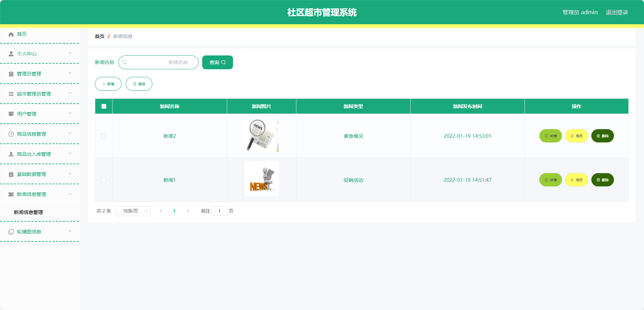Expand the 管理员管理 menu chevron

[x=70, y=73]
